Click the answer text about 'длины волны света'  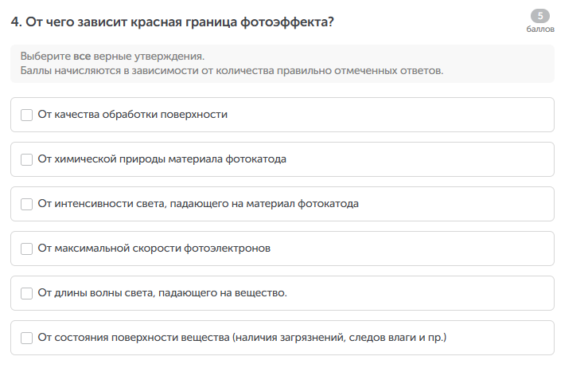(x=162, y=293)
